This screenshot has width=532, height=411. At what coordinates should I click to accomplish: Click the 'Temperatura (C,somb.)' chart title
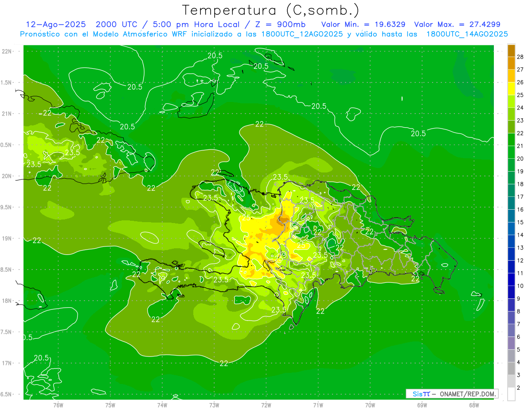click(x=271, y=10)
